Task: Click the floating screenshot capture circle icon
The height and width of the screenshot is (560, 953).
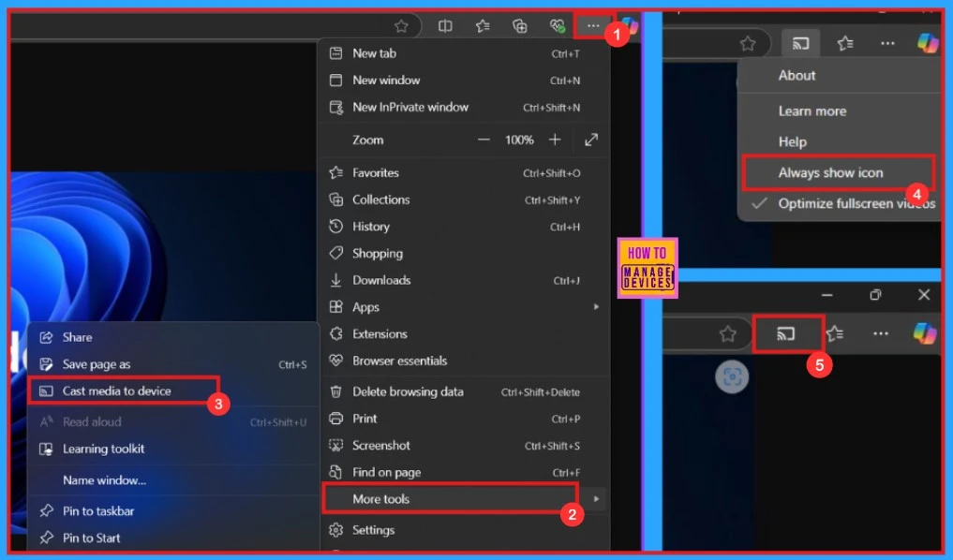Action: [732, 376]
